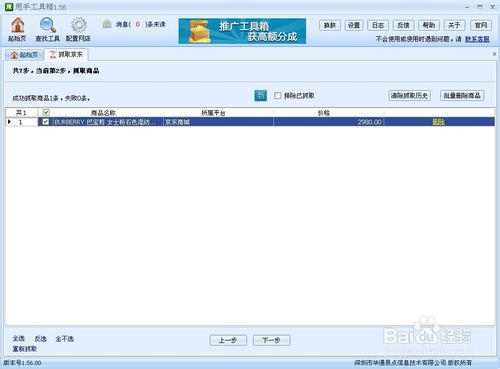Click 批量删除商品 button

pos(462,96)
